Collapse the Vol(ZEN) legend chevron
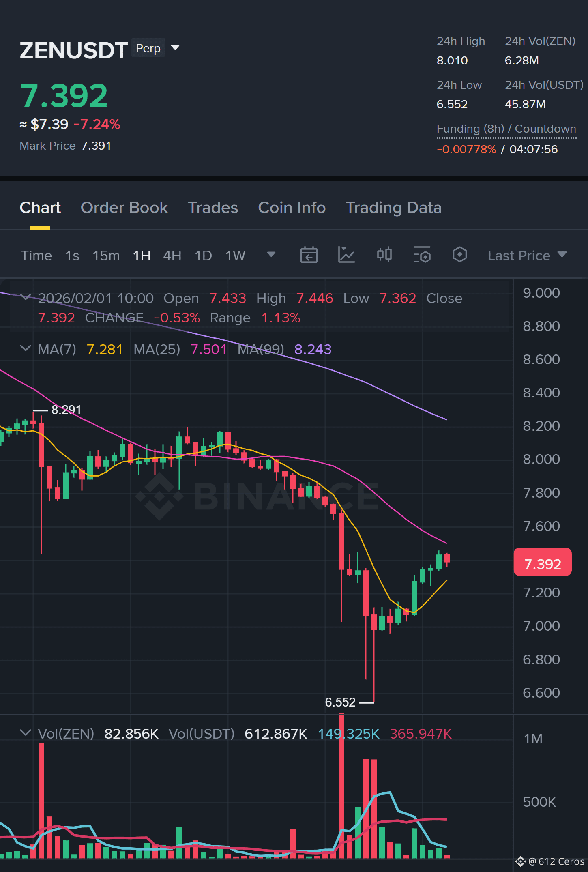Screen dimensions: 588x872 25,733
